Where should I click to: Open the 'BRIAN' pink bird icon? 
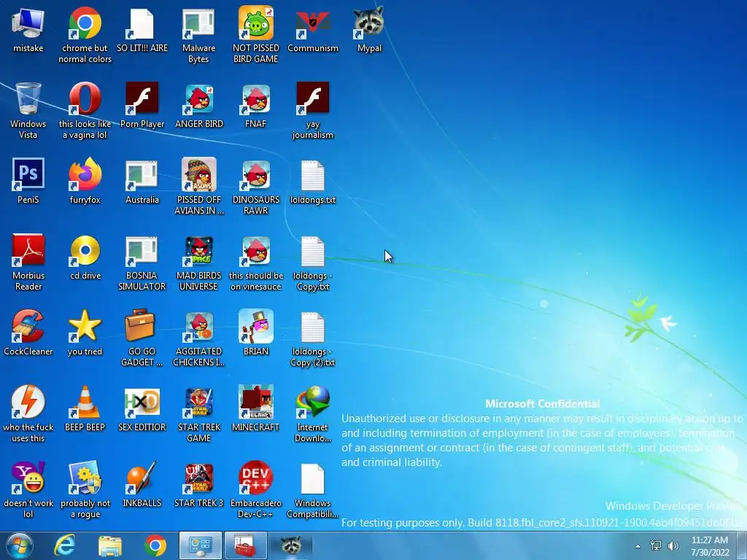256,326
